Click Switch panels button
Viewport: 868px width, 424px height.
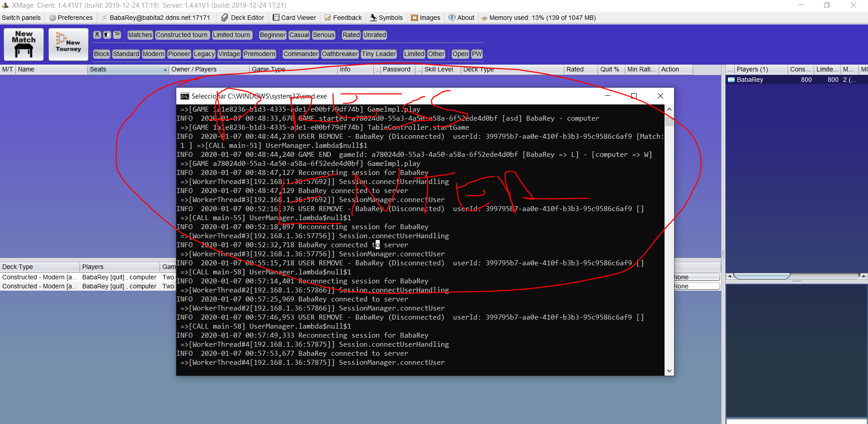coord(21,18)
